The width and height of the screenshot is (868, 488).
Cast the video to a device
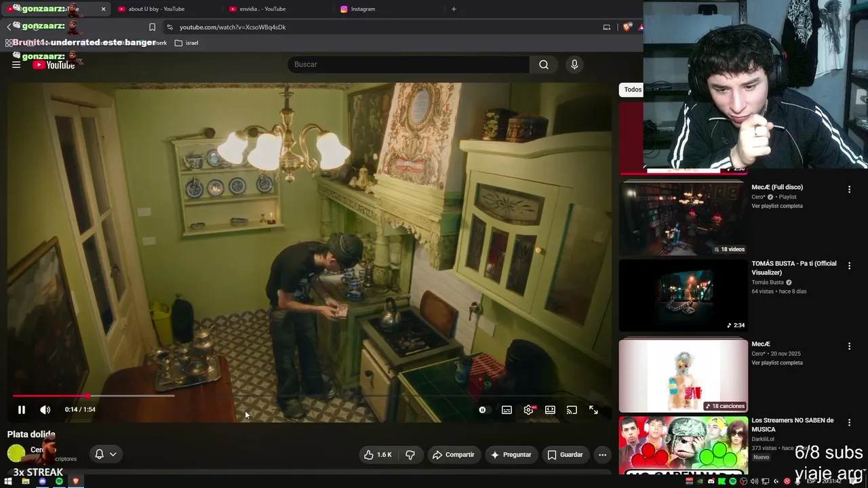[x=572, y=410]
